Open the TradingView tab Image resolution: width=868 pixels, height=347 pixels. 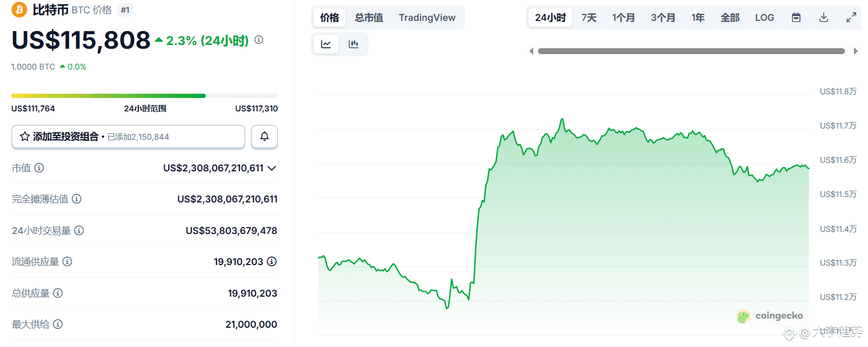point(427,18)
